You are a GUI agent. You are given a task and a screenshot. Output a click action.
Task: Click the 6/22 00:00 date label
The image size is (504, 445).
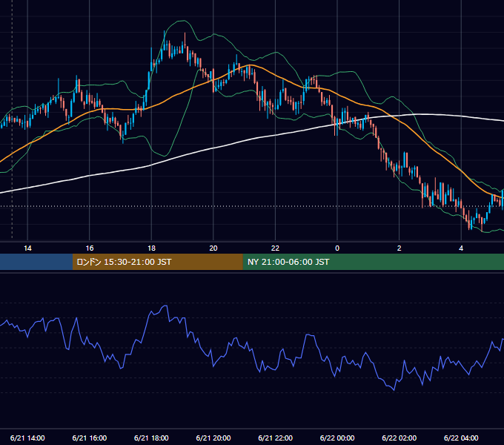(337, 438)
